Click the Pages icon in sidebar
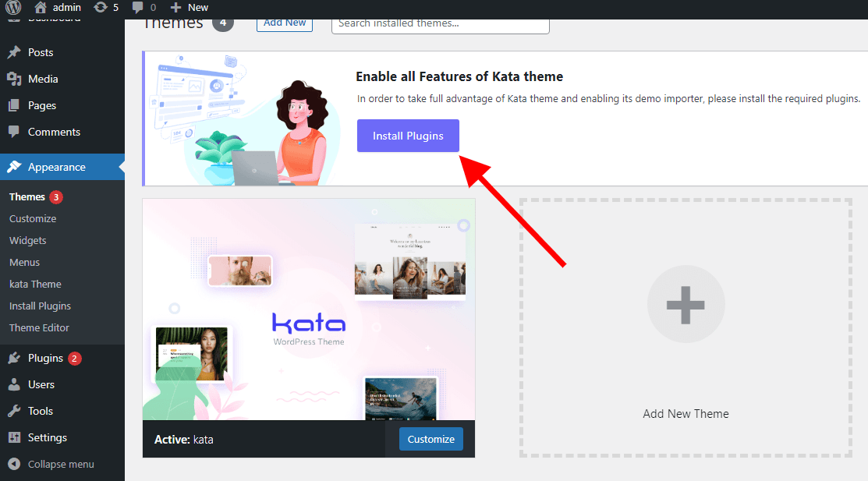This screenshot has height=481, width=868. (14, 105)
